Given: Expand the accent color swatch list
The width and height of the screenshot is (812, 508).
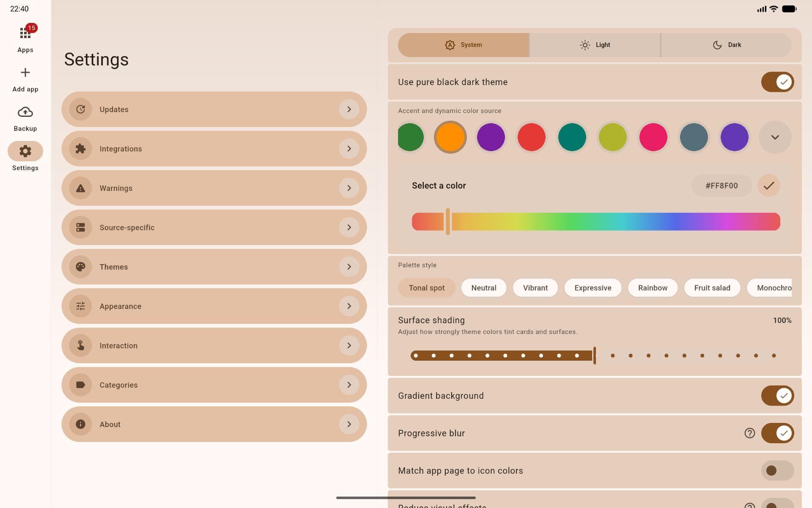Looking at the screenshot, I should pyautogui.click(x=775, y=137).
